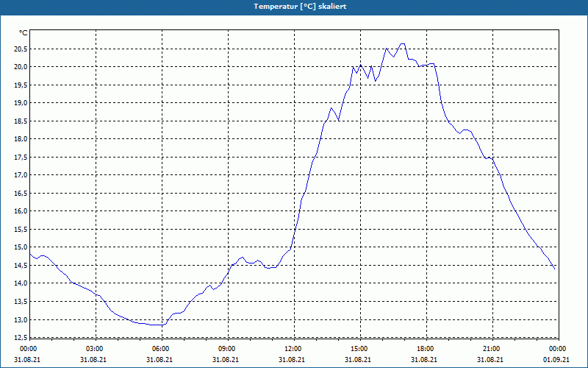Screen dimensions: 588x368
Task: Click the 31.08.21 date below 03:00
Action: 93,360
